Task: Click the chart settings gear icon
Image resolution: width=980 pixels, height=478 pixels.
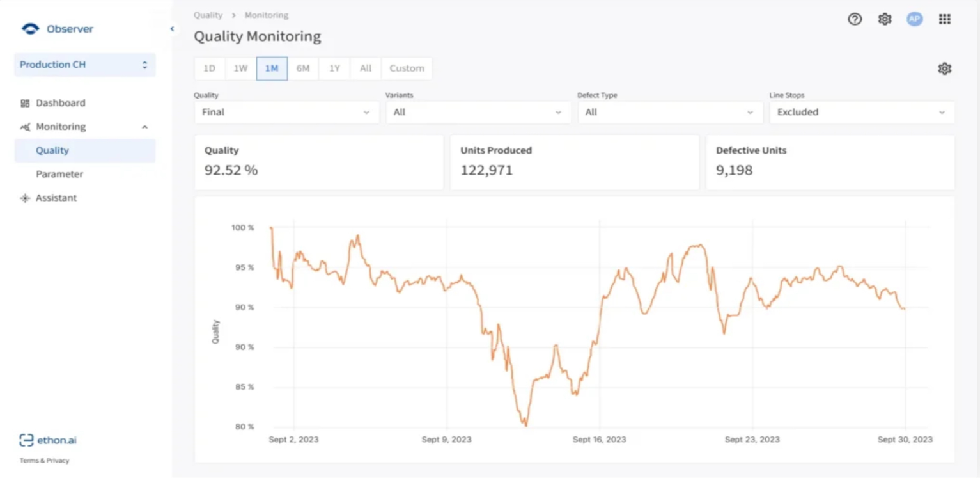Action: click(944, 68)
